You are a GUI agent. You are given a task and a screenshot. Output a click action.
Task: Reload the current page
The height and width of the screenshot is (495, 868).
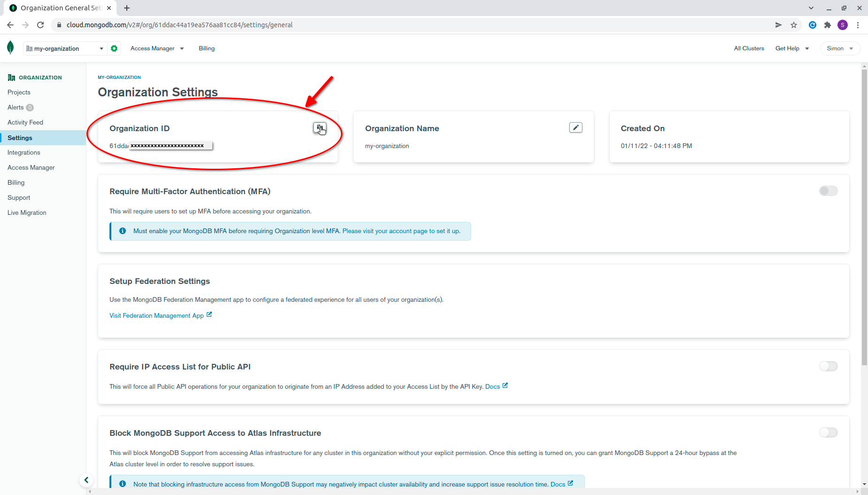40,25
